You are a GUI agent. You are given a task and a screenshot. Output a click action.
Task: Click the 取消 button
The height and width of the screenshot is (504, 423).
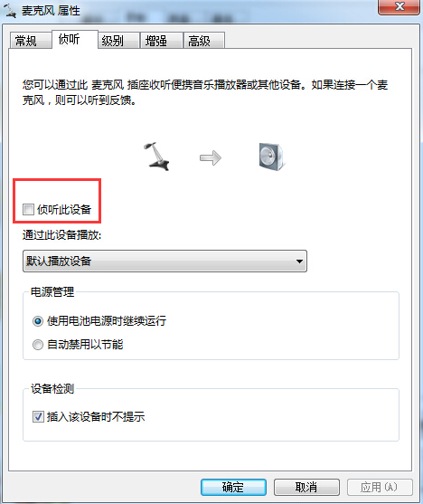(x=306, y=488)
